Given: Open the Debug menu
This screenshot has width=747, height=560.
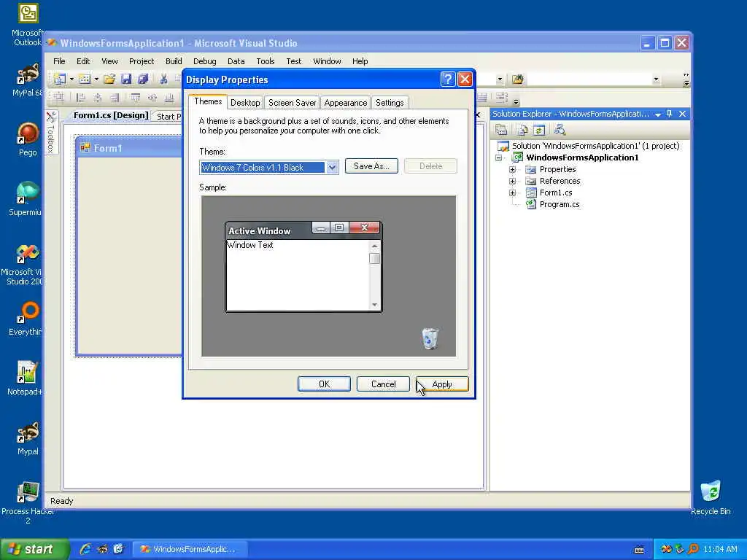Looking at the screenshot, I should (x=205, y=61).
